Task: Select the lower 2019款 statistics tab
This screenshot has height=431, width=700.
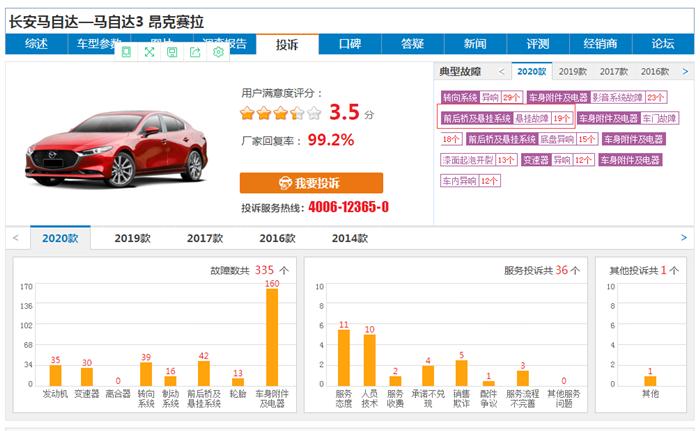Action: pos(133,238)
